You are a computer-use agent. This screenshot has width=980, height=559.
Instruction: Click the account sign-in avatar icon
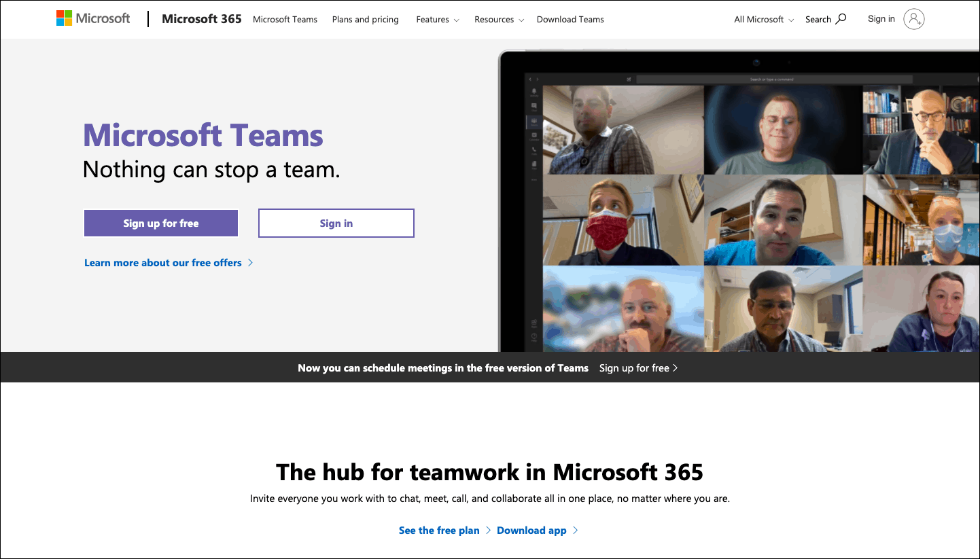[x=914, y=19]
